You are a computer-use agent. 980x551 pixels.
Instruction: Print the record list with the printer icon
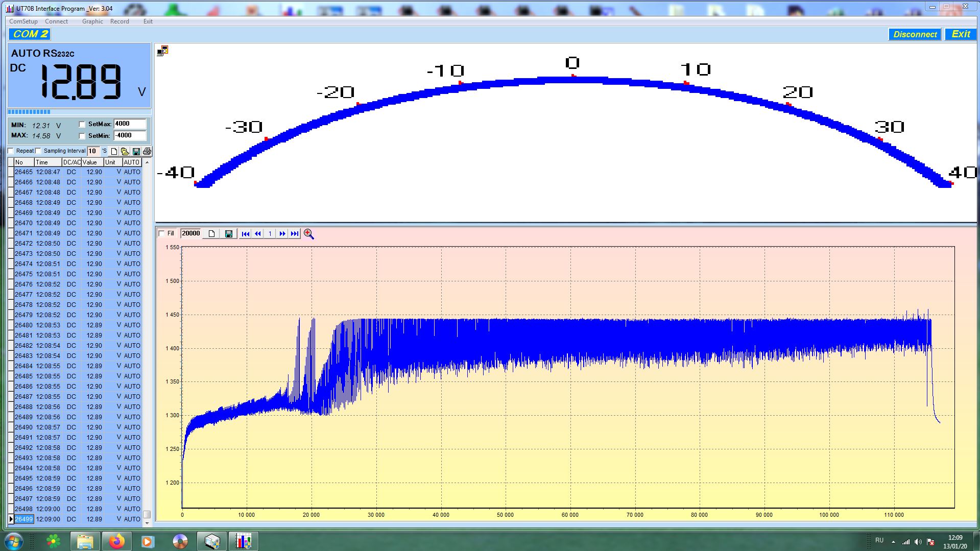pos(147,151)
